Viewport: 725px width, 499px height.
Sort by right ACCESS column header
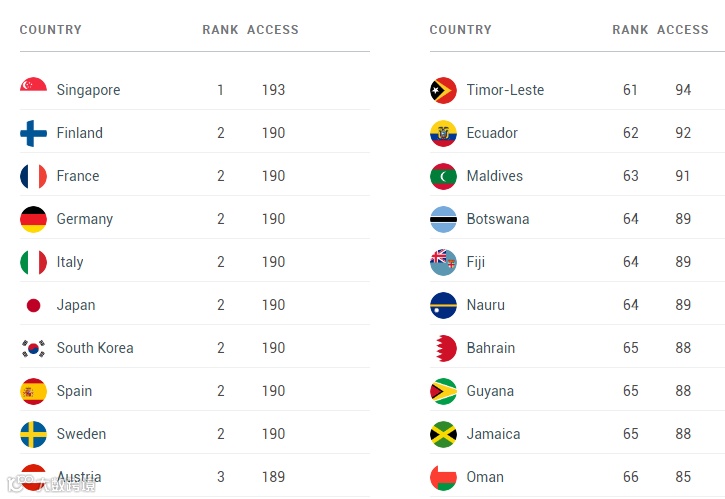pyautogui.click(x=682, y=30)
